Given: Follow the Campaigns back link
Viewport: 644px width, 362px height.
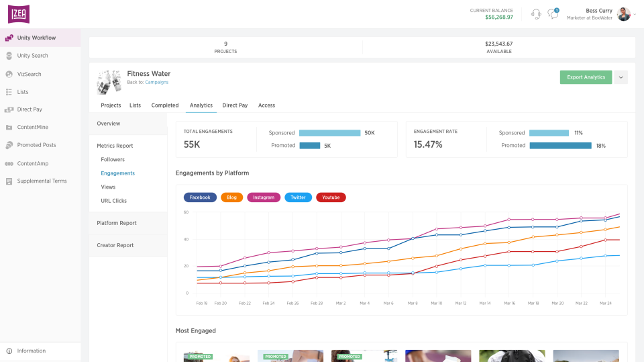Looking at the screenshot, I should click(x=156, y=82).
